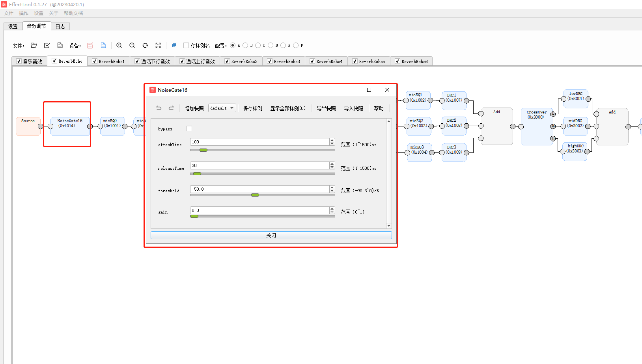Select the Source node in the graph

(28, 126)
